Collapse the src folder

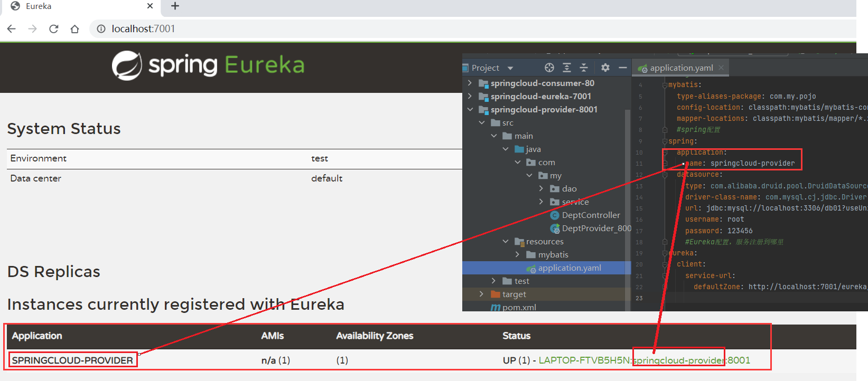coord(482,122)
